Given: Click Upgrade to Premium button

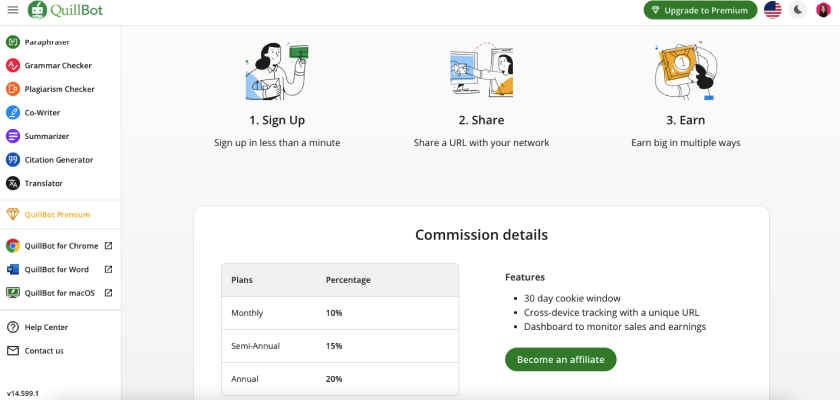Looking at the screenshot, I should (x=700, y=10).
